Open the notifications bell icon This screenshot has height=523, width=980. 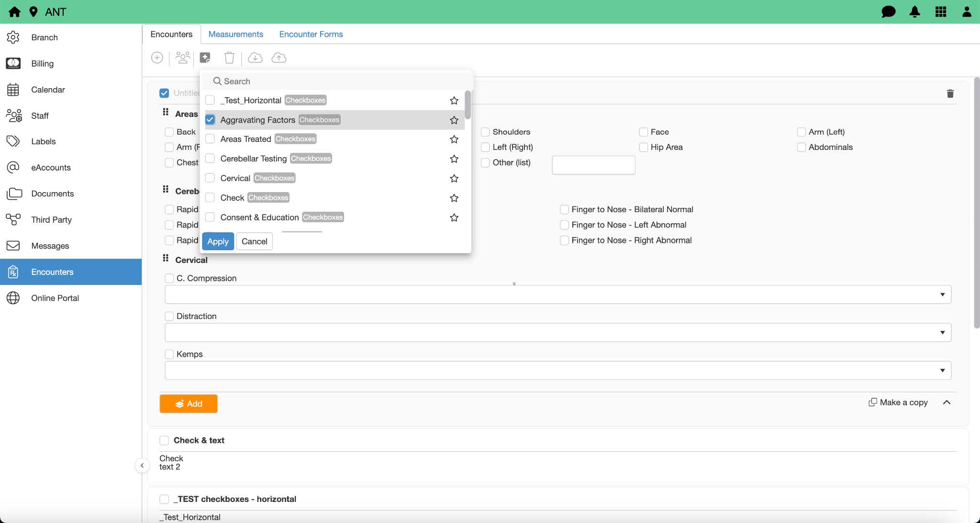coord(914,11)
